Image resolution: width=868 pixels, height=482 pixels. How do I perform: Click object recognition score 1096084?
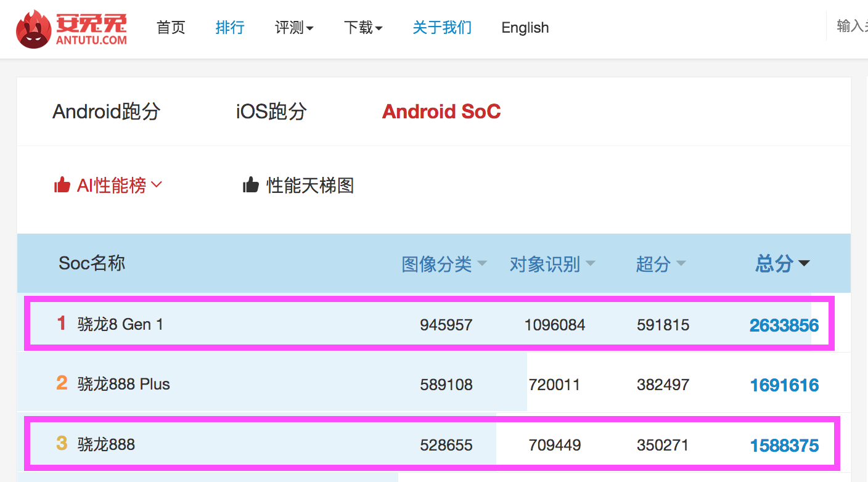coord(555,325)
